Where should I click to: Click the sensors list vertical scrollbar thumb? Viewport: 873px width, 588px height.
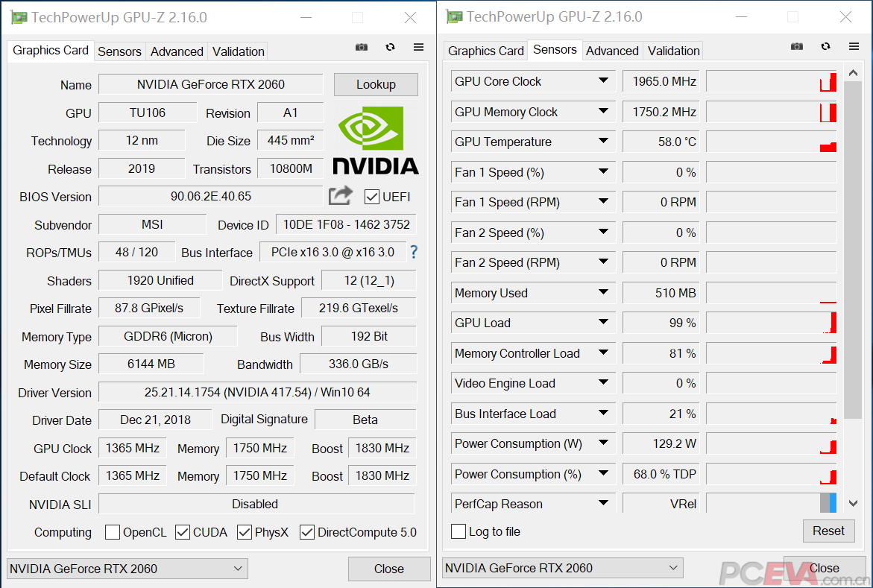tap(853, 250)
